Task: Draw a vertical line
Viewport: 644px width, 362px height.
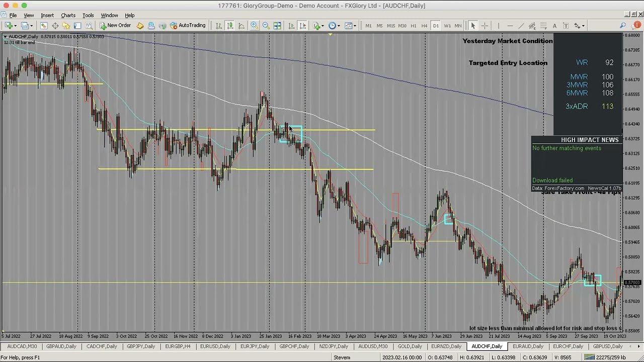Action: coord(499,26)
